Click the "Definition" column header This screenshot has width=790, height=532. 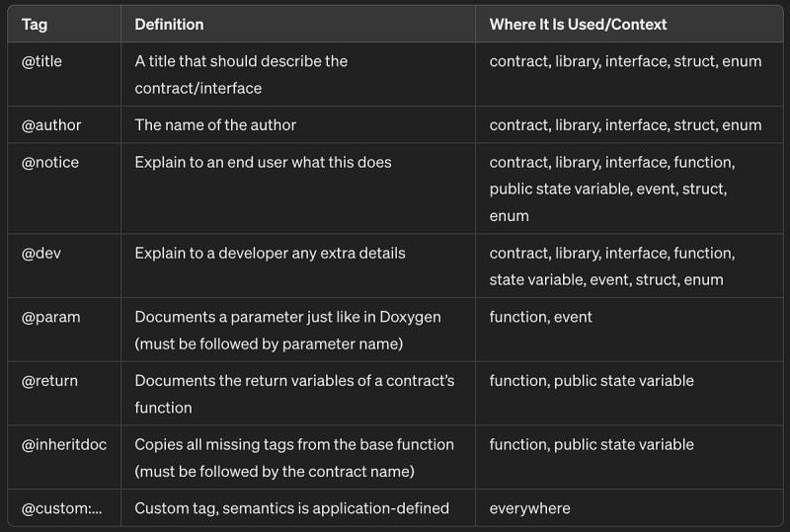coord(169,24)
